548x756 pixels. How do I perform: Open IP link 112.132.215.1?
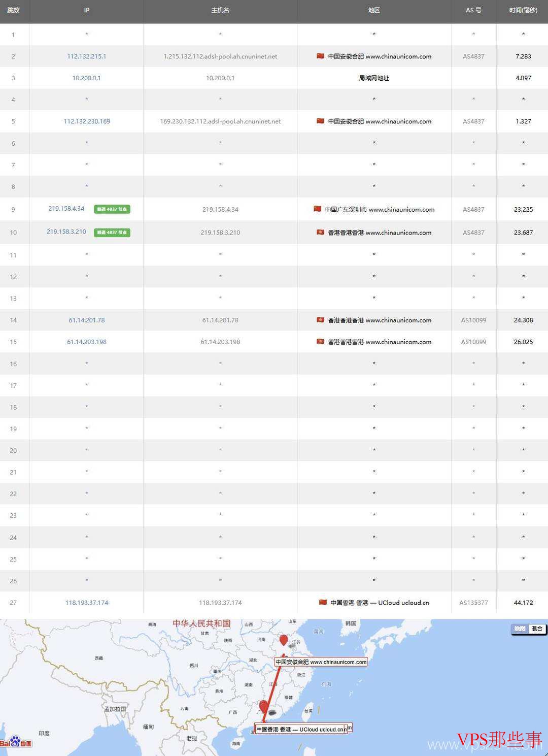pos(87,56)
